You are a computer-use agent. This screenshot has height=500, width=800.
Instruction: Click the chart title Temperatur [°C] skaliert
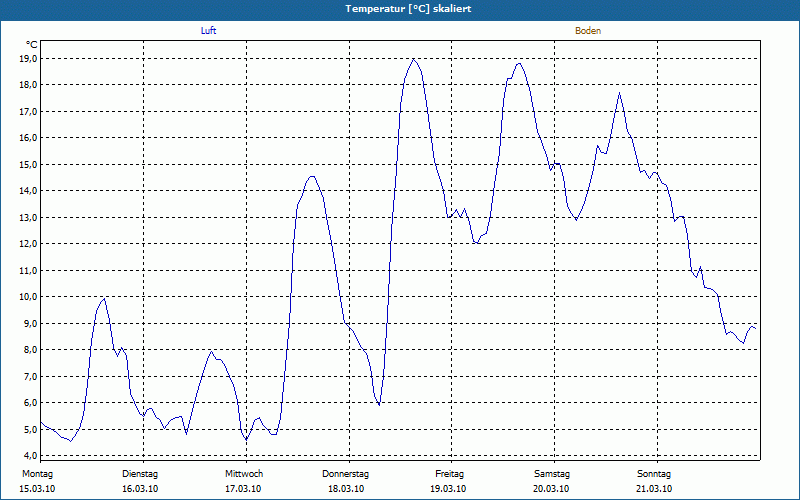pos(408,9)
